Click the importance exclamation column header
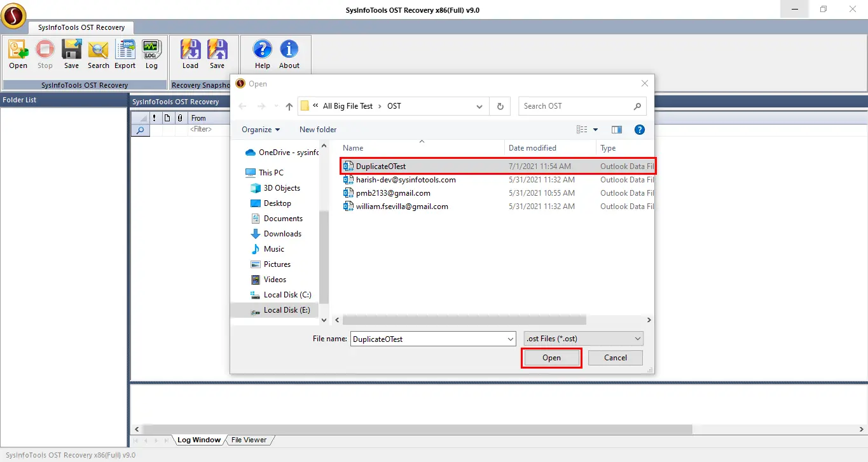 (x=154, y=118)
